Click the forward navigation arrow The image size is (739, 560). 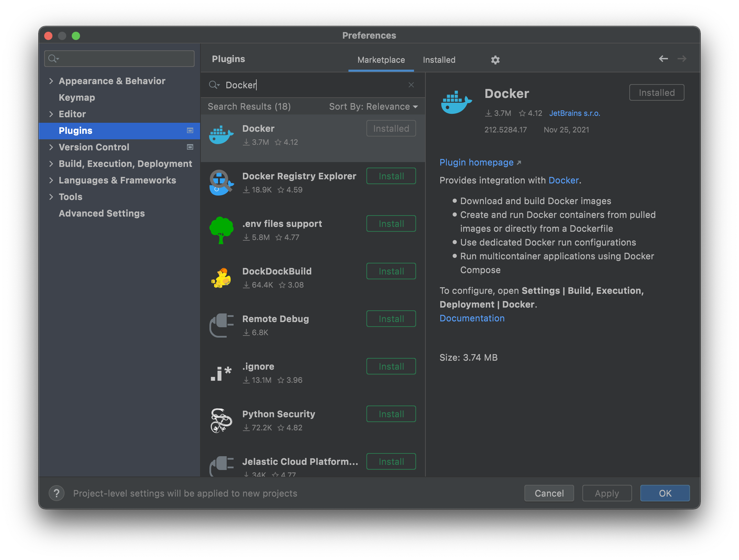point(682,59)
